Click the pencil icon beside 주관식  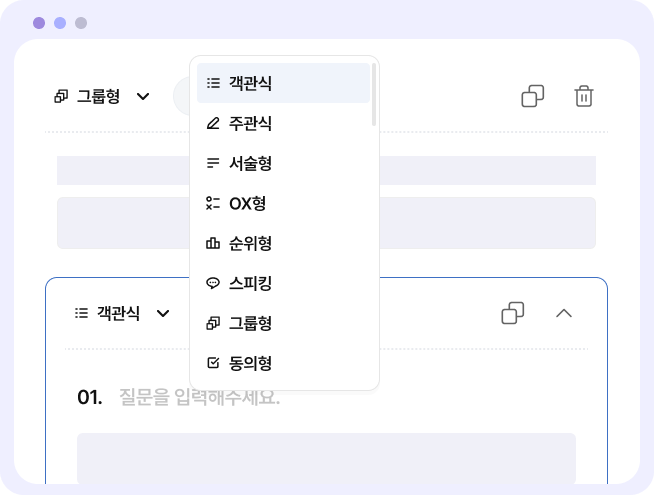pyautogui.click(x=213, y=123)
